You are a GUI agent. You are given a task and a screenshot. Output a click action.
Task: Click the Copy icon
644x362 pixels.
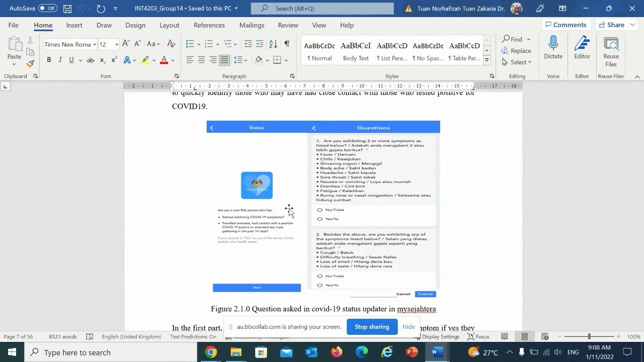[31, 52]
